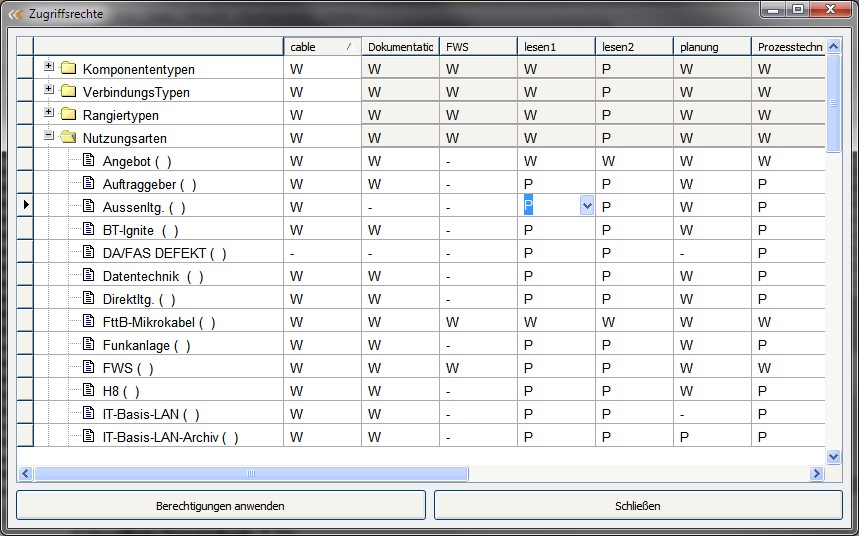Click the planung column header

pyautogui.click(x=712, y=47)
